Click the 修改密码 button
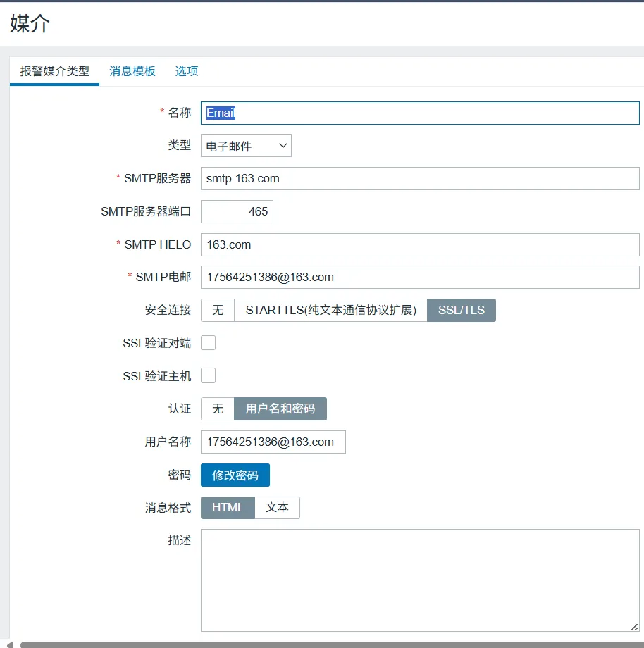The height and width of the screenshot is (648, 644). pos(235,475)
